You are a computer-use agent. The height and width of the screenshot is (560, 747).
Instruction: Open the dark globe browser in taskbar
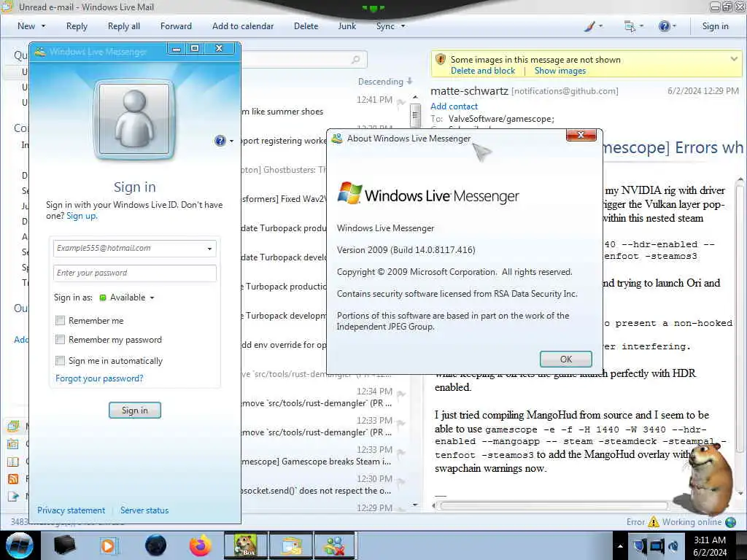(x=155, y=545)
